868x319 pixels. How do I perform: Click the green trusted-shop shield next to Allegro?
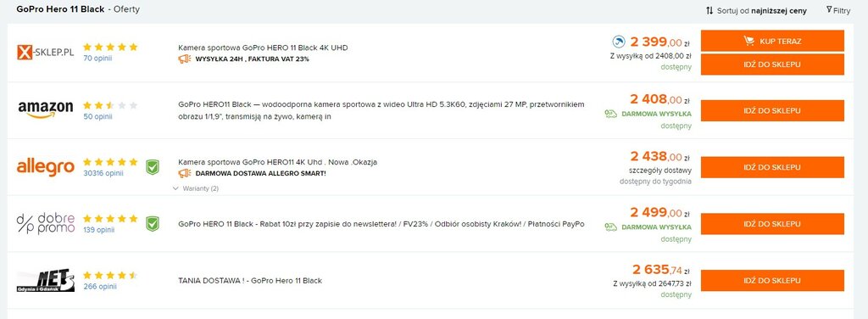[x=153, y=167]
